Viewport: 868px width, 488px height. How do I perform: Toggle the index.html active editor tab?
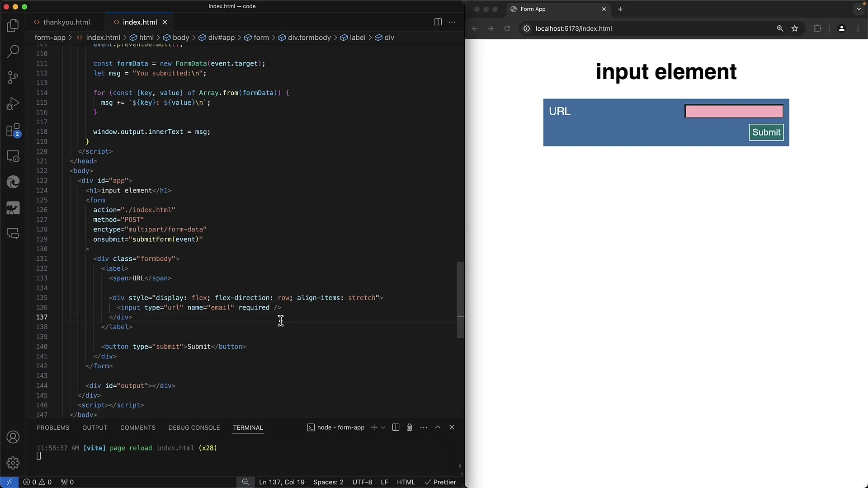pyautogui.click(x=140, y=22)
